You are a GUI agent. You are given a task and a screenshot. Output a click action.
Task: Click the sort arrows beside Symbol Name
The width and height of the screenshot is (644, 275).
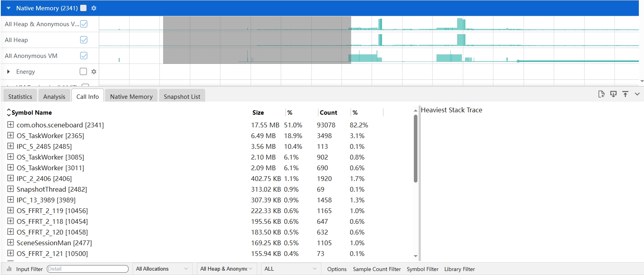tap(9, 113)
